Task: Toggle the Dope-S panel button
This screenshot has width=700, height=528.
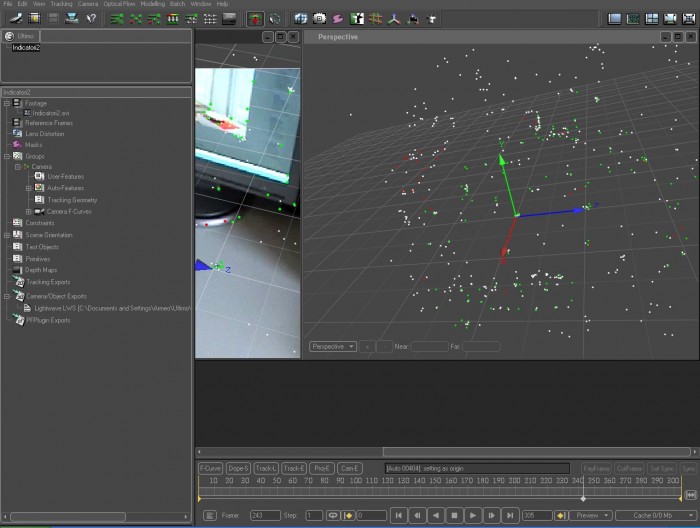Action: (238, 468)
